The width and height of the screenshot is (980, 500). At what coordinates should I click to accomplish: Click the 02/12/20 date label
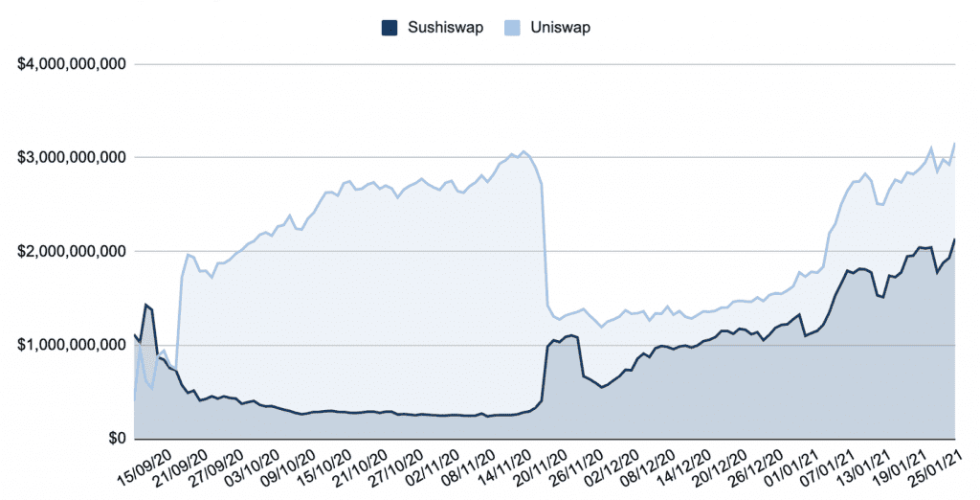point(613,466)
